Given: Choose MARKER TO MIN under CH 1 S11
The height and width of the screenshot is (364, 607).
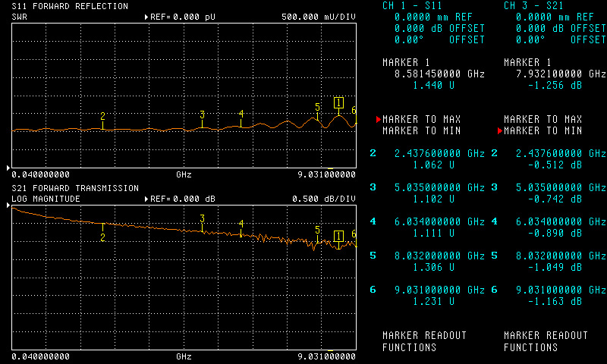Looking at the screenshot, I should [421, 131].
